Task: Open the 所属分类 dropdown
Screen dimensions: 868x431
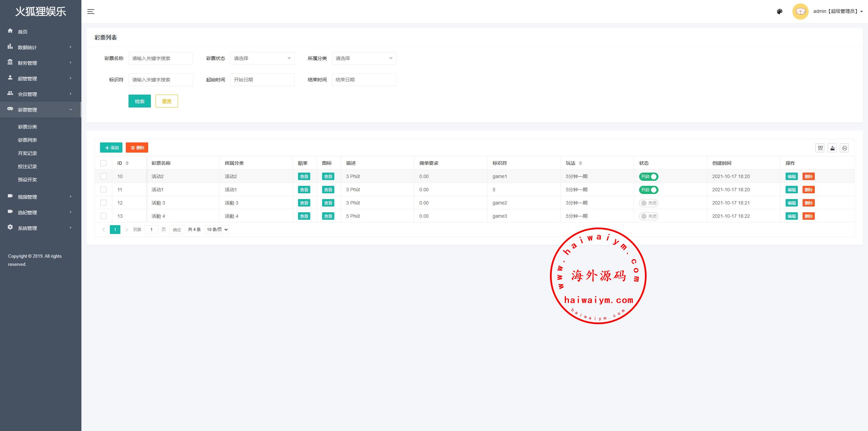Action: pyautogui.click(x=364, y=58)
